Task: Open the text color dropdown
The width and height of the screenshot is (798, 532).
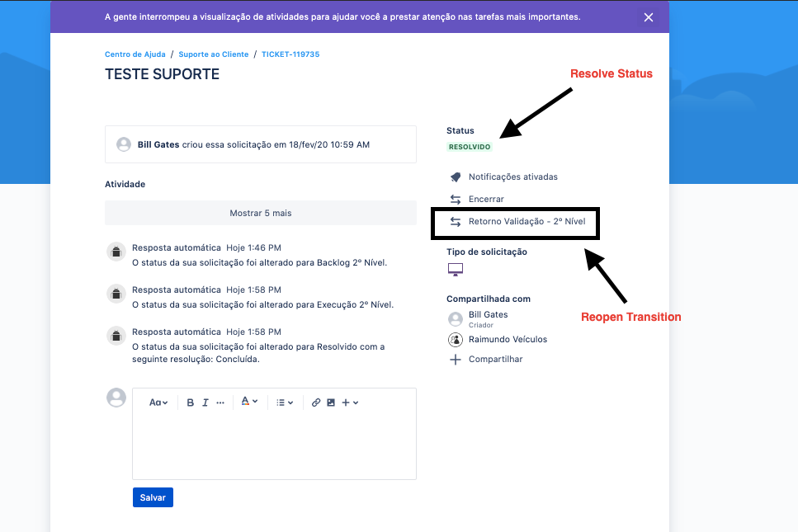Action: point(249,402)
